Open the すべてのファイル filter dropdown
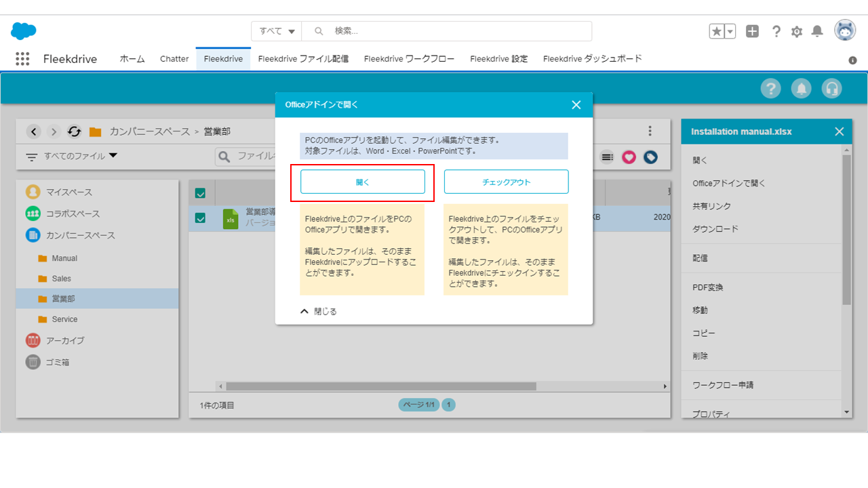 71,156
